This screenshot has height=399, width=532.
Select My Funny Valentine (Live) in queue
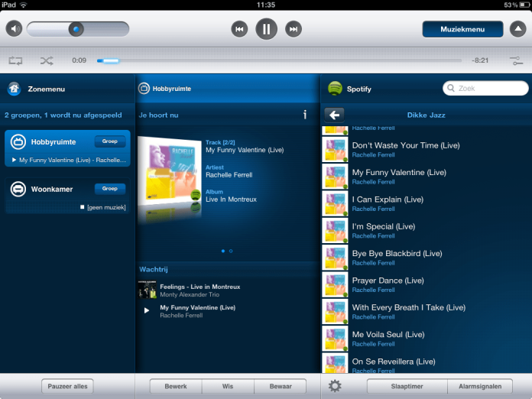[228, 311]
